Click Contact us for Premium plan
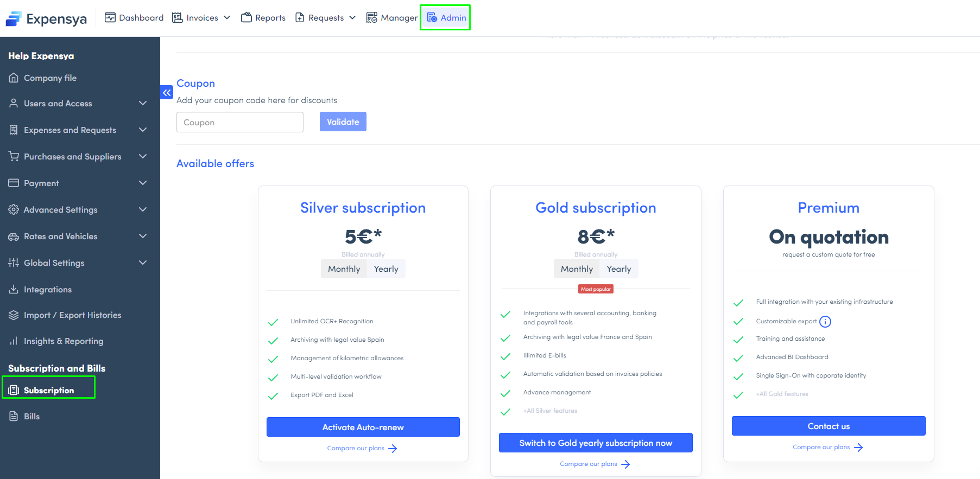The height and width of the screenshot is (479, 980). click(829, 426)
